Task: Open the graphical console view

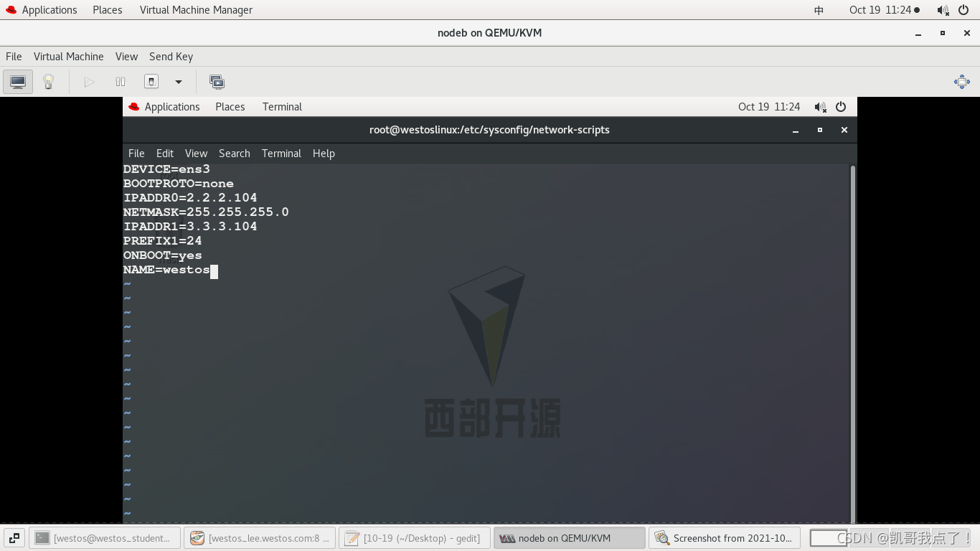Action: [17, 81]
